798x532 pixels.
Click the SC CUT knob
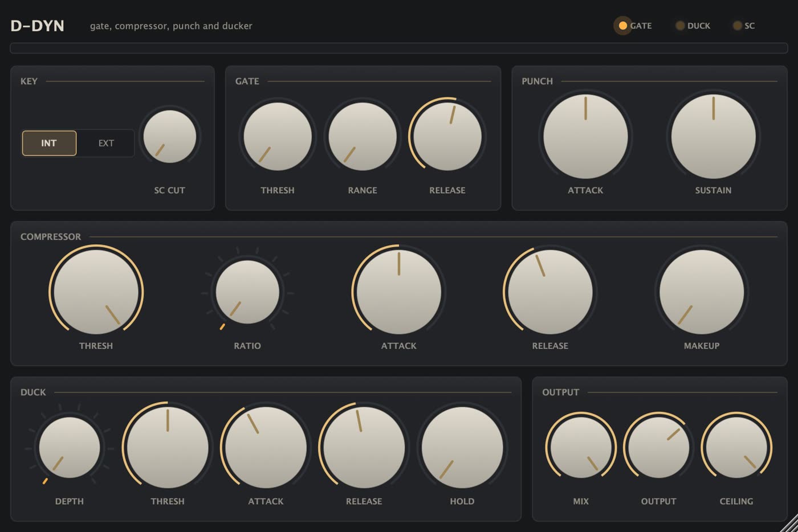pyautogui.click(x=170, y=137)
